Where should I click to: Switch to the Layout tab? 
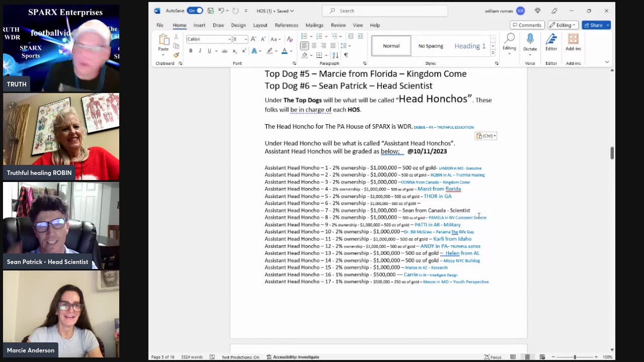[260, 25]
